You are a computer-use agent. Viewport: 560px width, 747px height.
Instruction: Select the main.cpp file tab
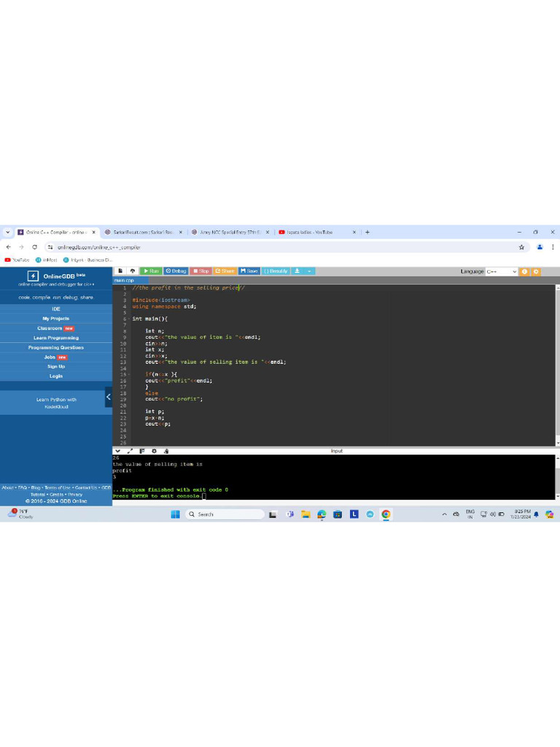click(x=124, y=281)
